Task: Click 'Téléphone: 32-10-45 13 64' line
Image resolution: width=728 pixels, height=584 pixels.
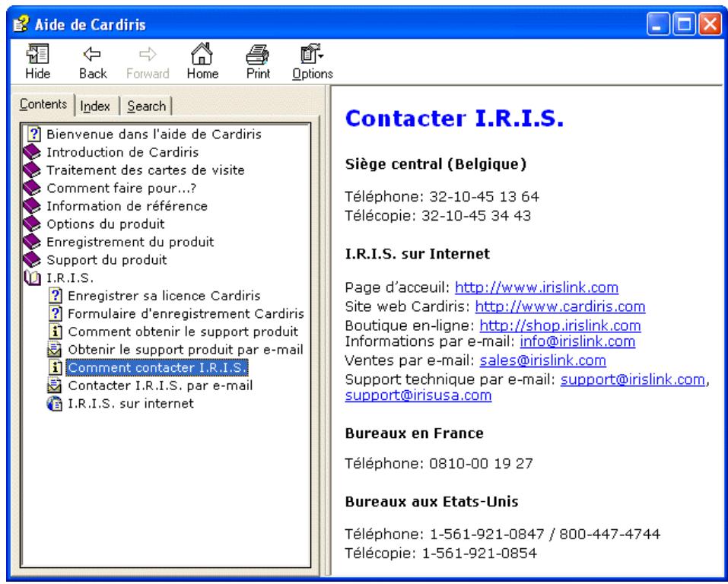Action: tap(441, 197)
